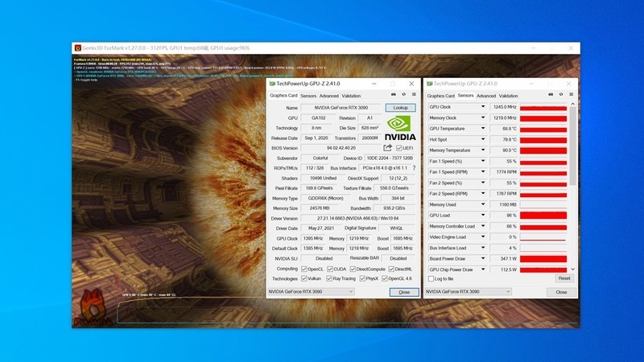Screen dimensions: 644x362
Task: Switch to Sensors tab in left GPU-Z window
Action: [308, 96]
